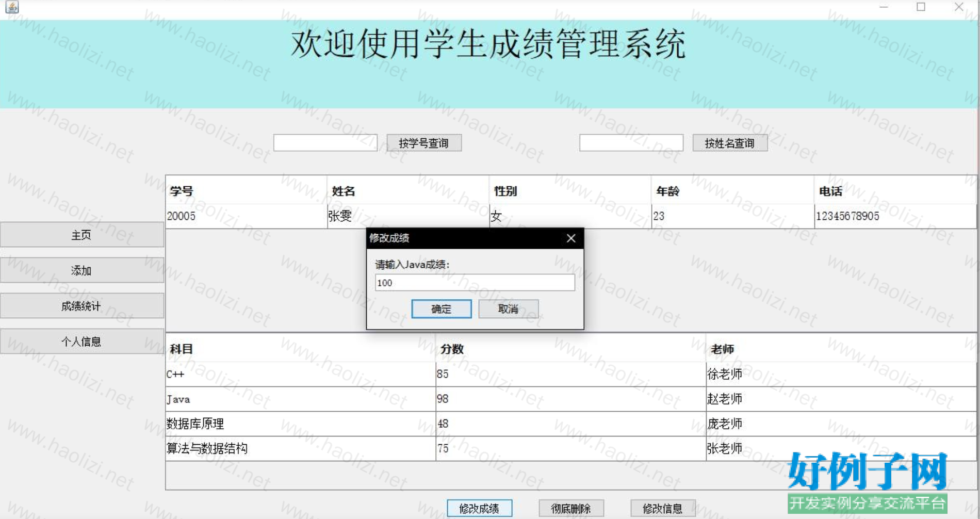Click the Java score input field
Viewport: 980px width, 519px height.
click(x=475, y=283)
